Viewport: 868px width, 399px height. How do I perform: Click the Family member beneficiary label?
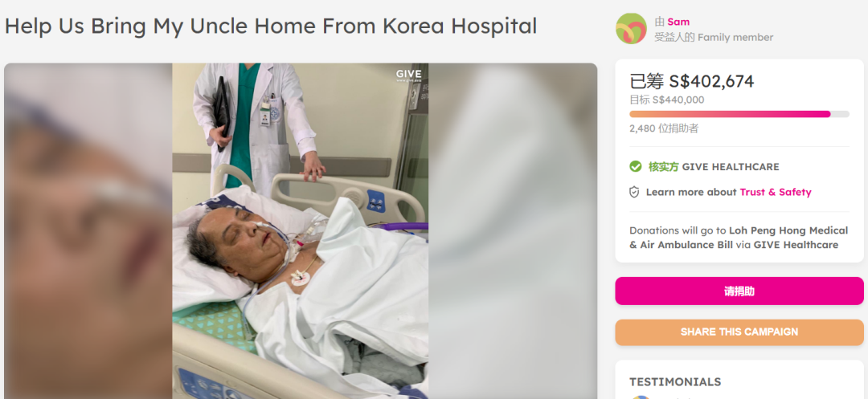[735, 37]
